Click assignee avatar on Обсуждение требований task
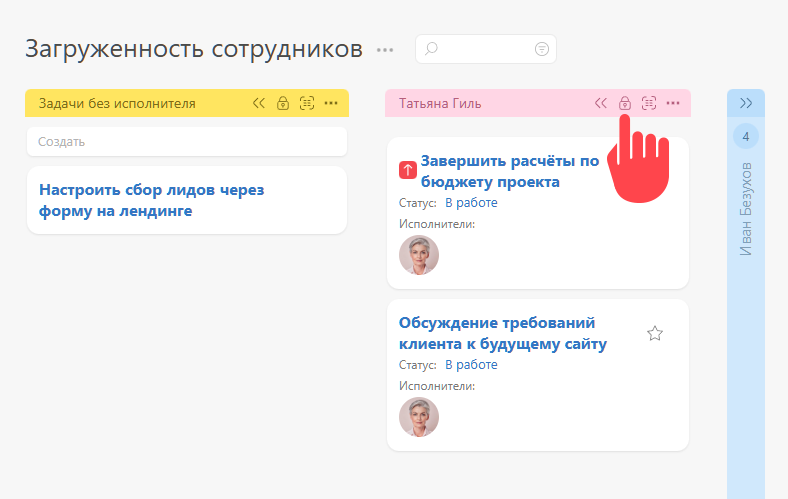The width and height of the screenshot is (788, 499). (419, 417)
